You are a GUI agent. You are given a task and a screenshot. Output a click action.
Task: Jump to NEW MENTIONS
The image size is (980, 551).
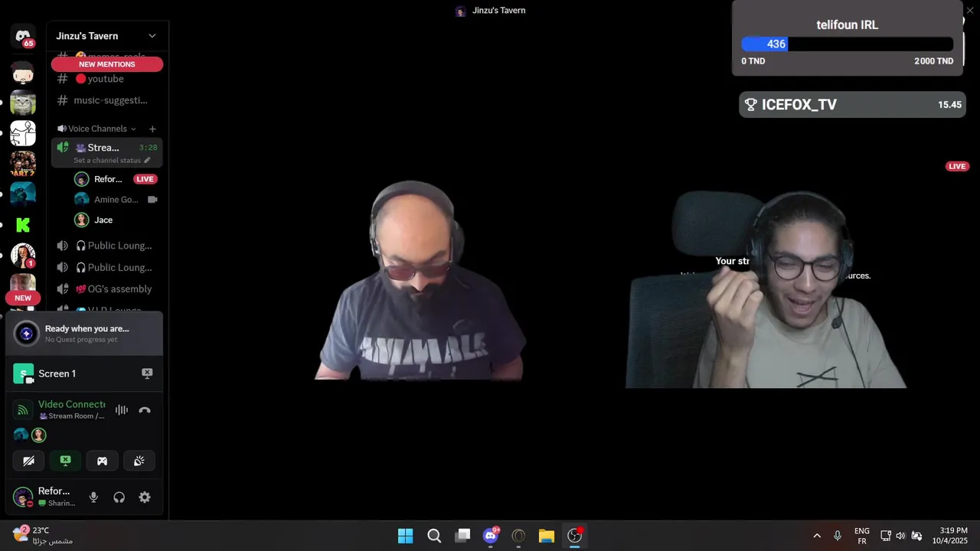pyautogui.click(x=107, y=64)
